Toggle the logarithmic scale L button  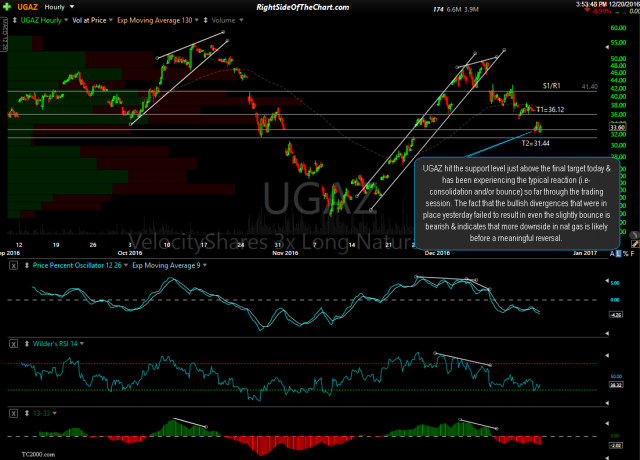[618, 253]
